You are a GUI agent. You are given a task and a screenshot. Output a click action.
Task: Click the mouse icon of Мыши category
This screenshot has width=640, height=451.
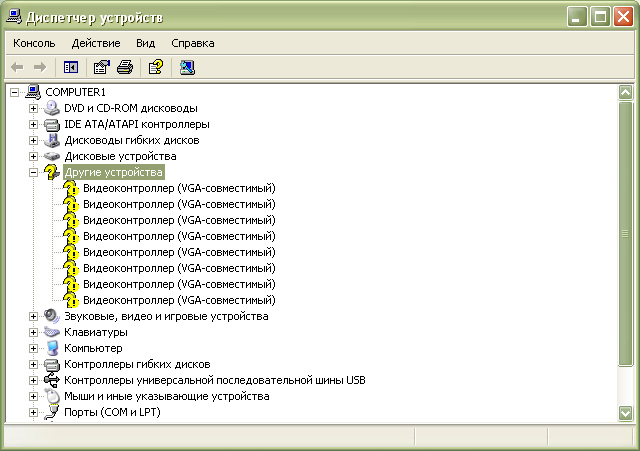(52, 396)
